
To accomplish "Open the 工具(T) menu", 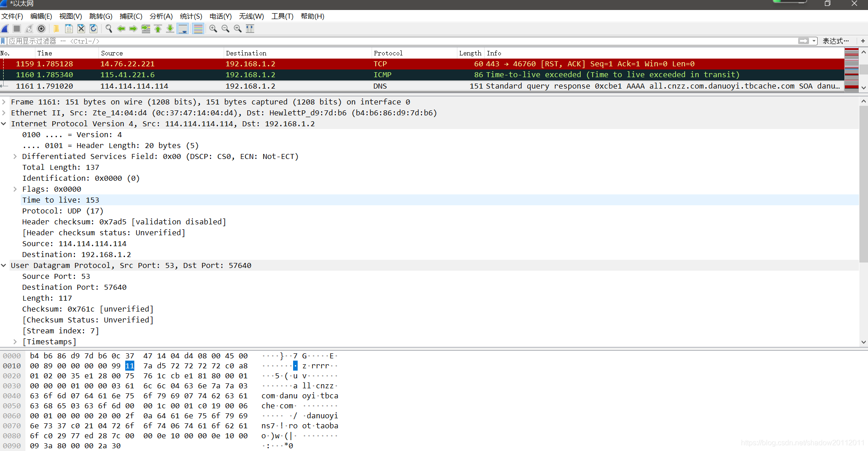I will (282, 16).
